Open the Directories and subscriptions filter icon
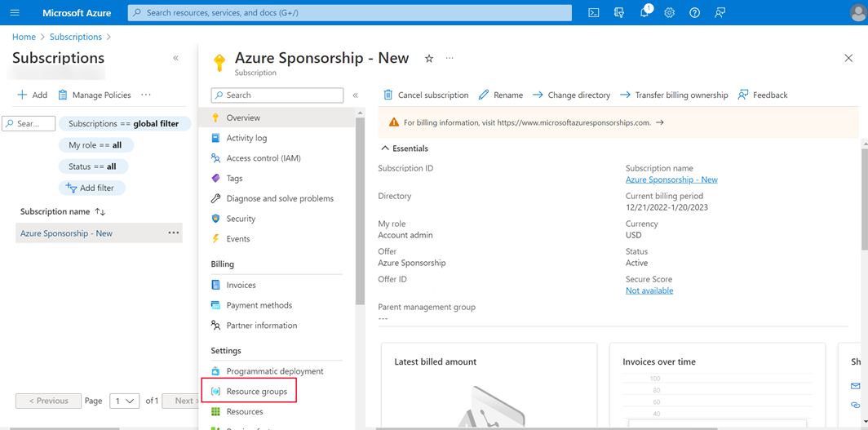868x430 pixels. pos(619,13)
